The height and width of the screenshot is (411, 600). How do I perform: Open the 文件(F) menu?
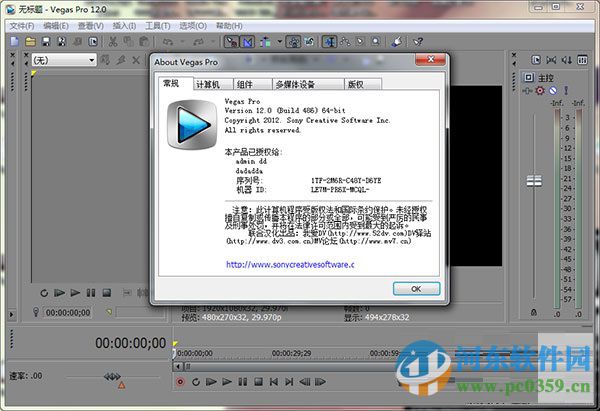tap(21, 26)
